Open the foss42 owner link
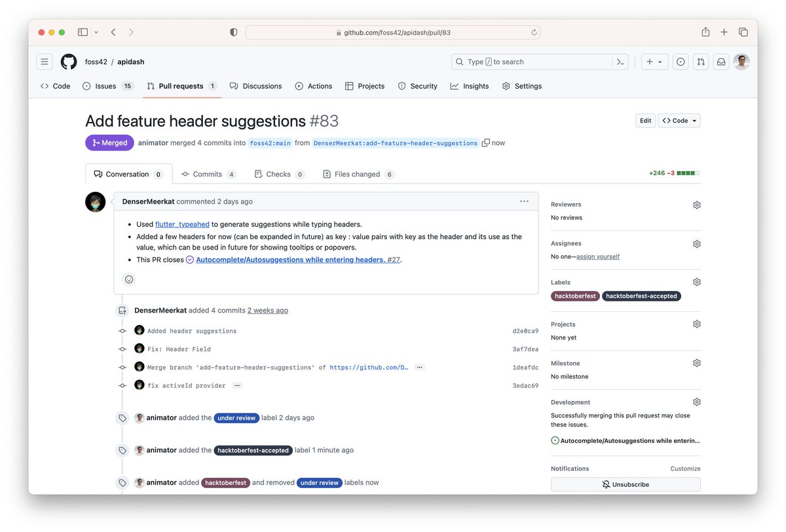This screenshot has height=532, width=786. point(96,62)
